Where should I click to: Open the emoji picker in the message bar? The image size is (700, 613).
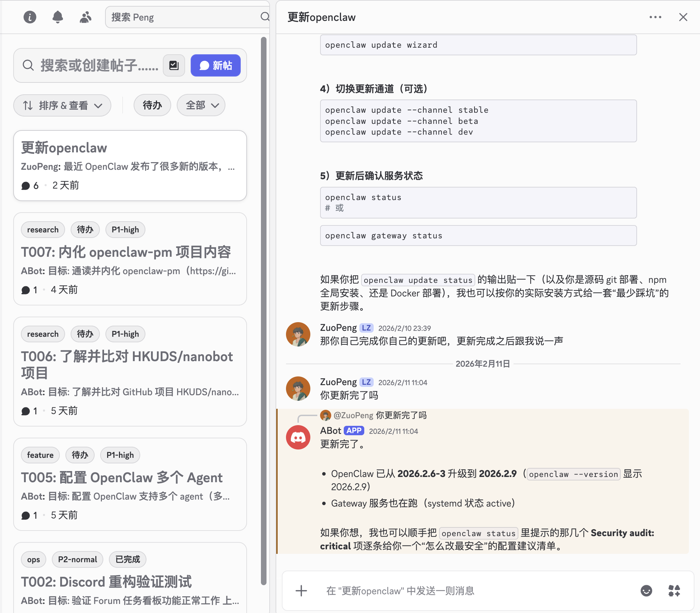point(646,590)
